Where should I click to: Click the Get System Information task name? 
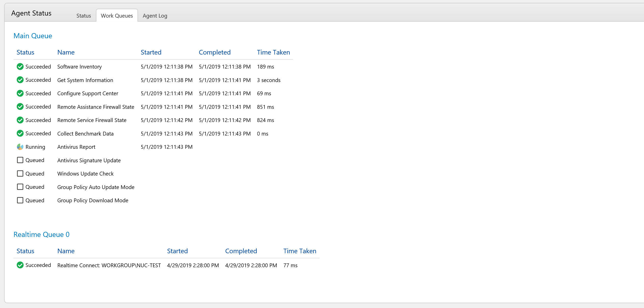point(85,80)
